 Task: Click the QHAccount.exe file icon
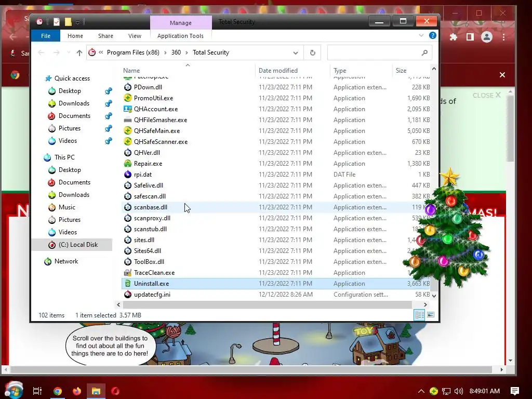[x=128, y=109]
